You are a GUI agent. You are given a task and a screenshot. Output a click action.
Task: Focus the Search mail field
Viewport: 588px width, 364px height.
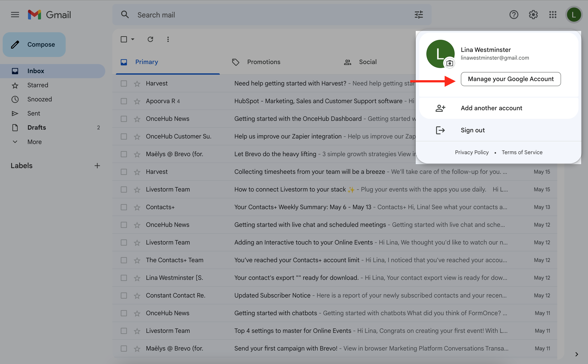[272, 15]
